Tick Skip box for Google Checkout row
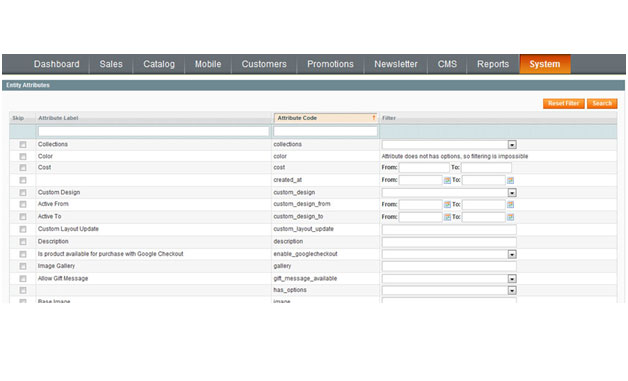Viewport: 628px width, 381px height. [x=23, y=254]
